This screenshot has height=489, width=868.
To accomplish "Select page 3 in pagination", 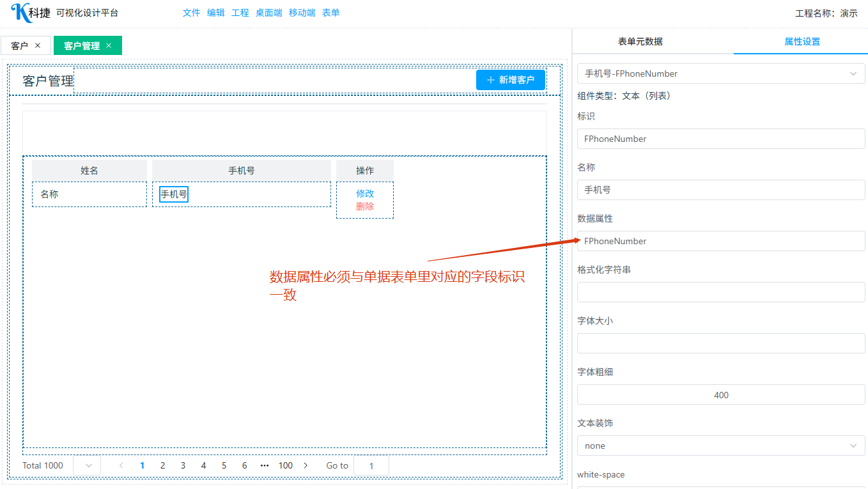I will coord(183,465).
